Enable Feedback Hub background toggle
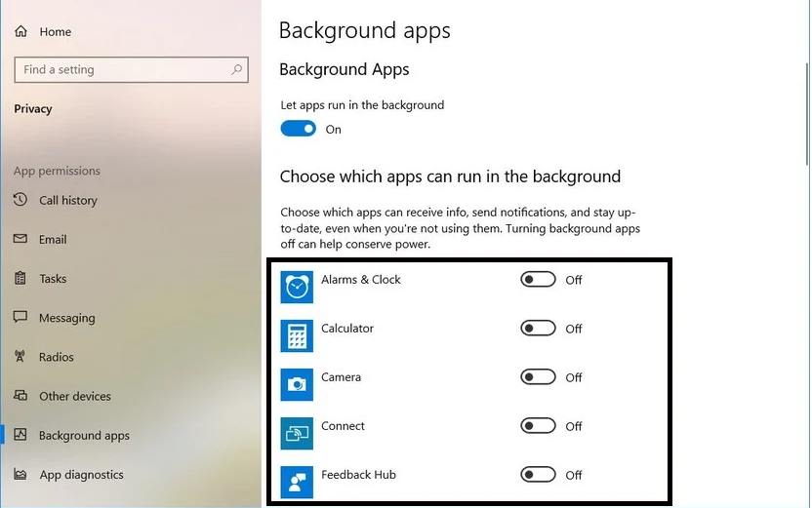812x508 pixels. point(538,475)
